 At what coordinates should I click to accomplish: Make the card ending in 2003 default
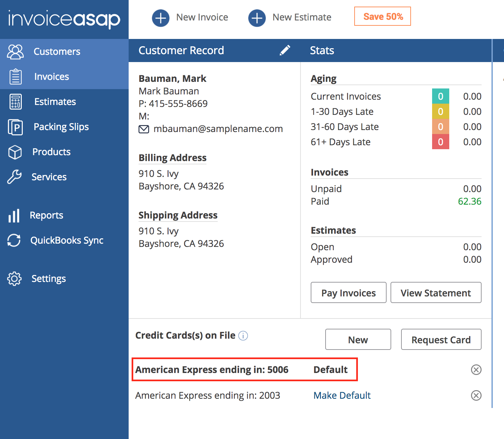342,395
